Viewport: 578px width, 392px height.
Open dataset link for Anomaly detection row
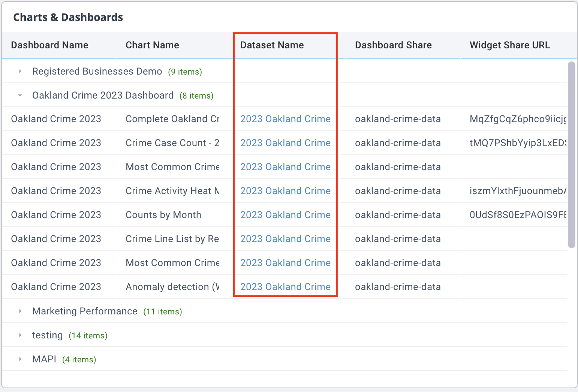pos(285,287)
